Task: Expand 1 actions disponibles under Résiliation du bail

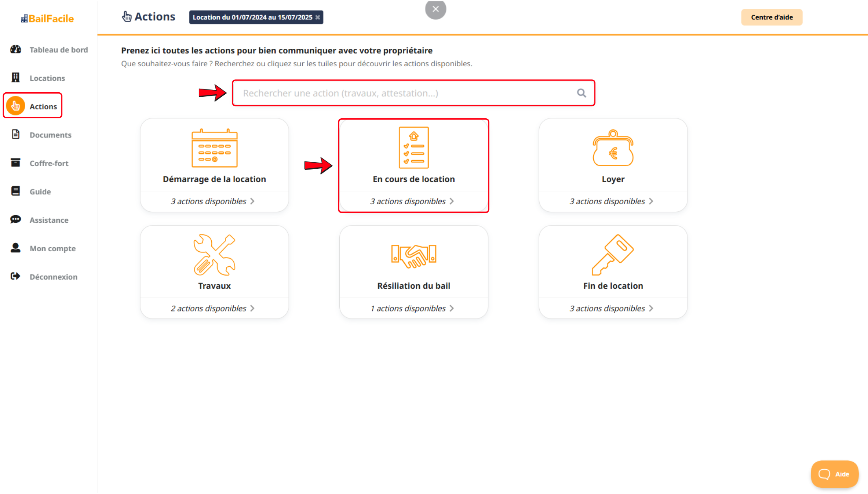Action: [x=412, y=308]
